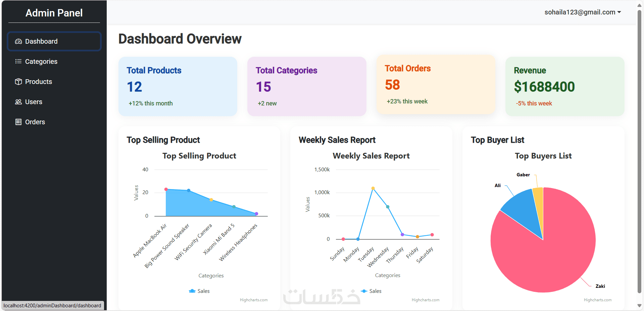The height and width of the screenshot is (311, 644).
Task: Click the Dashboard speedometer icon in sidebar
Action: click(18, 41)
